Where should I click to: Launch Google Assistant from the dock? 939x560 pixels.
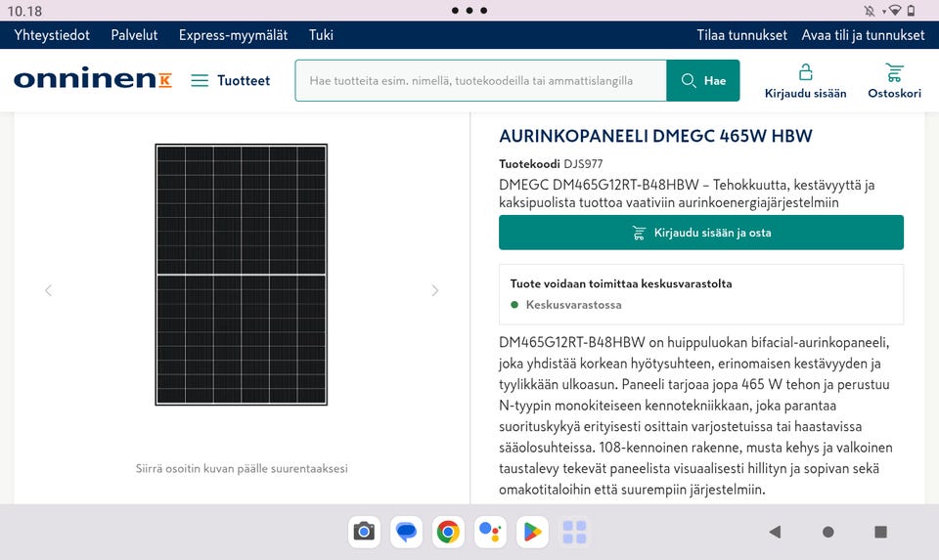pos(490,532)
